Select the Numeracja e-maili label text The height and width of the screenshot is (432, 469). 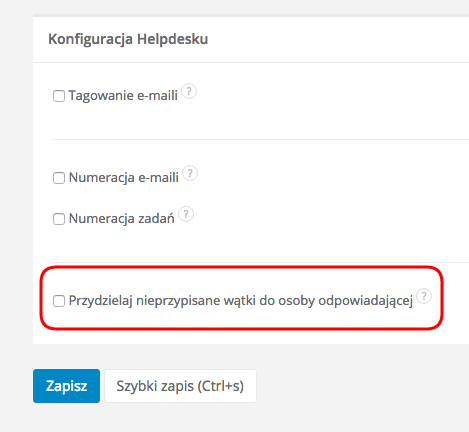[124, 178]
